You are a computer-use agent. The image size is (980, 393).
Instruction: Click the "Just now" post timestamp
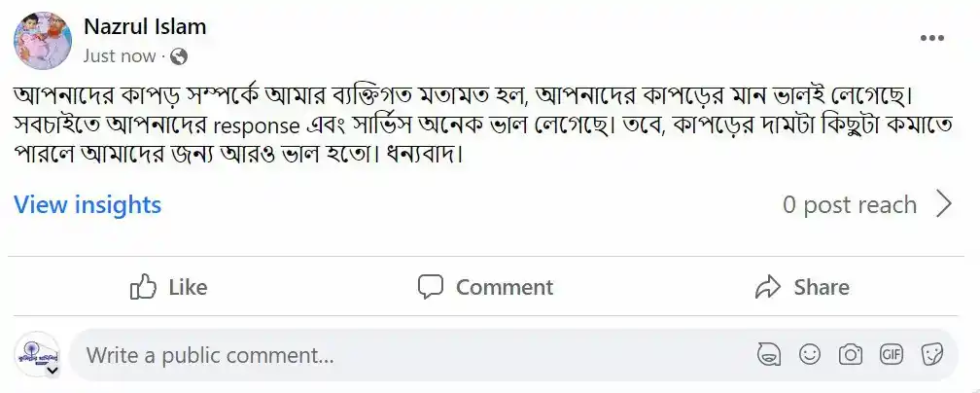[119, 56]
